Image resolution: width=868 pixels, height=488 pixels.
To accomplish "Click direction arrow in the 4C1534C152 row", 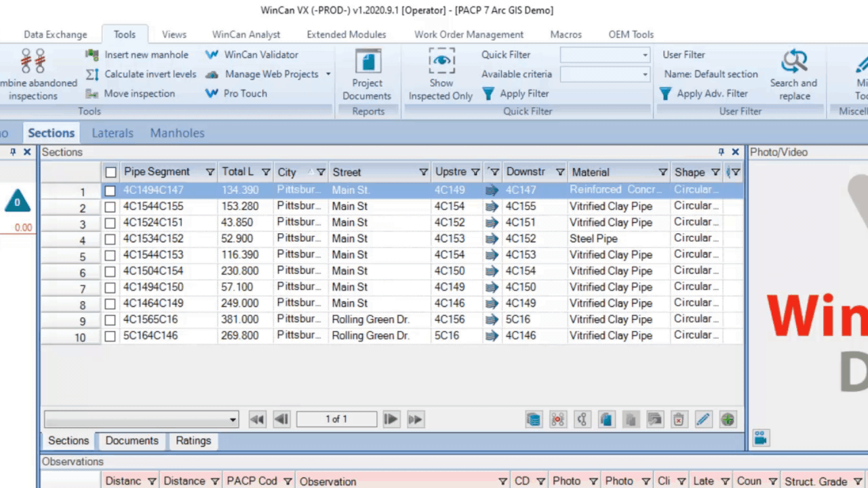I will click(492, 239).
